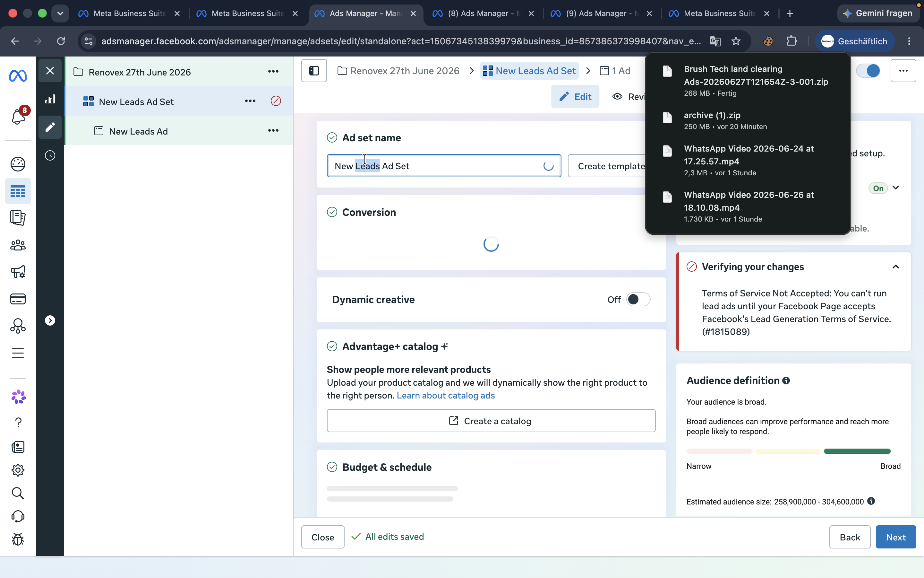Image resolution: width=924 pixels, height=578 pixels.
Task: Open the support headset icon
Action: tap(18, 516)
